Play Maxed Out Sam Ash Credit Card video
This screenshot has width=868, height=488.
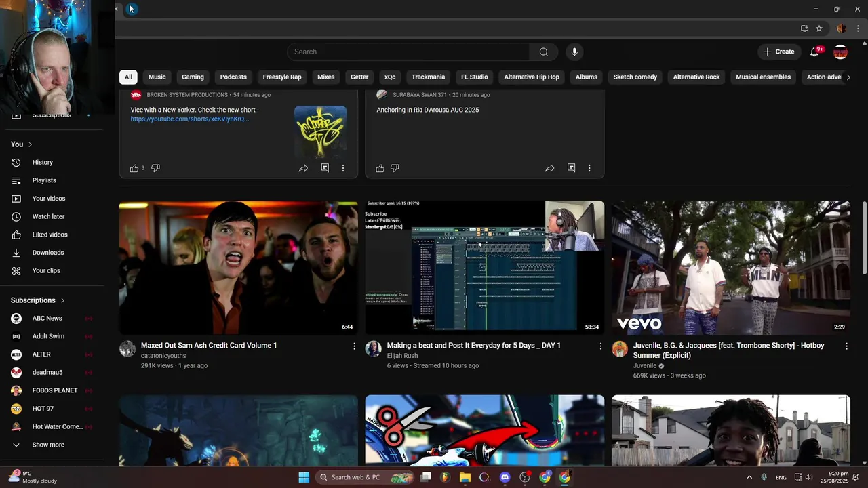[x=238, y=268]
